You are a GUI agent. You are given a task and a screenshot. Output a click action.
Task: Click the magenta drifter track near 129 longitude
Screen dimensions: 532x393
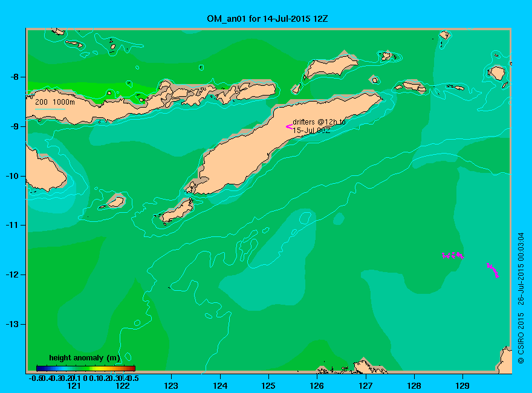pyautogui.click(x=453, y=255)
